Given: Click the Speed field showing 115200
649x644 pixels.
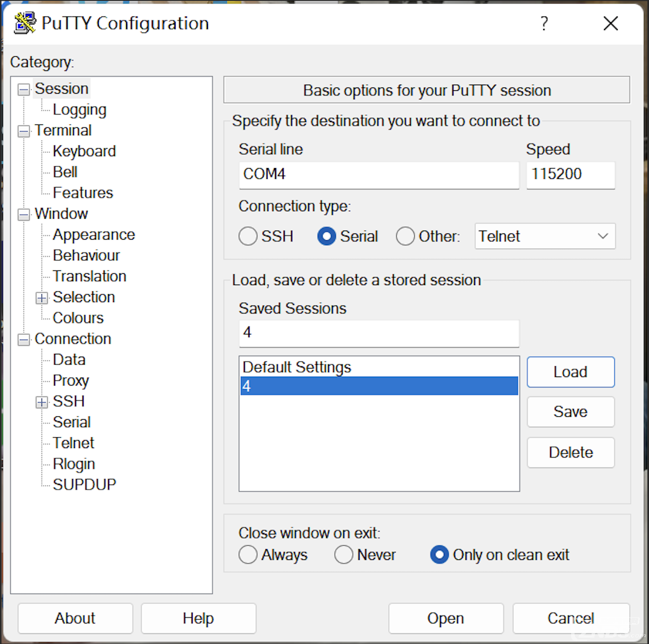Looking at the screenshot, I should (571, 175).
